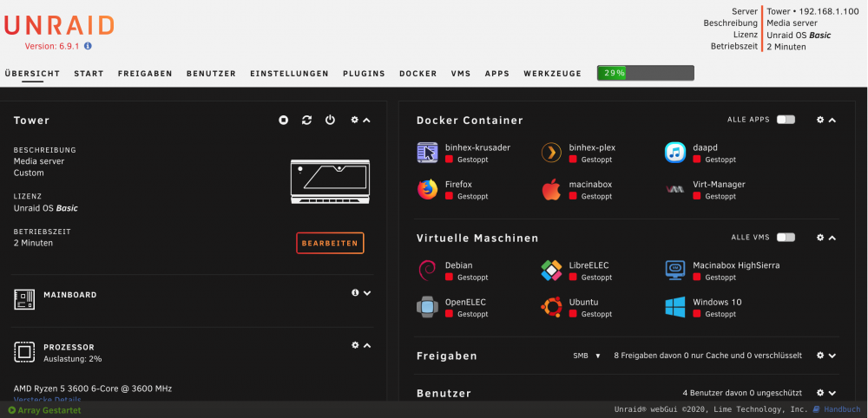Open Debian VM icon
The height and width of the screenshot is (418, 868).
tap(427, 271)
